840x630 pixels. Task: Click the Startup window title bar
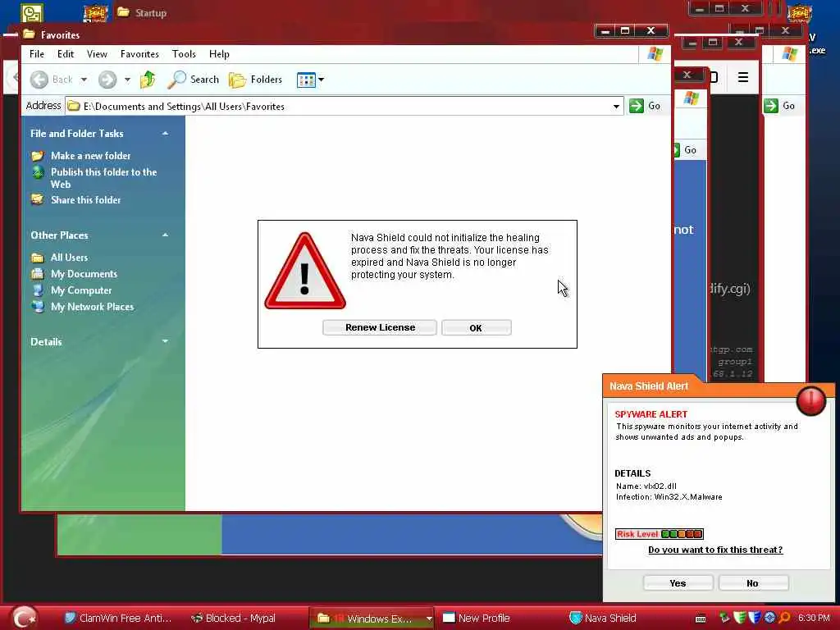click(x=402, y=12)
